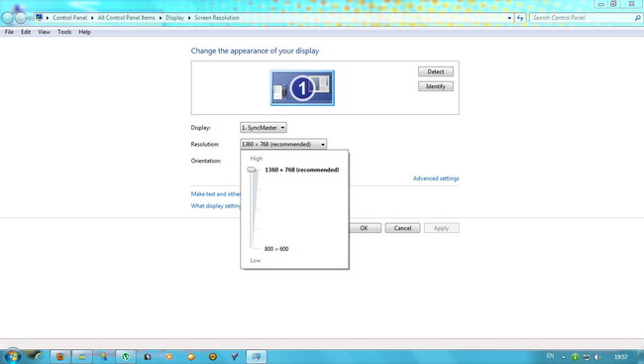This screenshot has height=364, width=644.
Task: Click the back navigation arrow button
Action: (7, 18)
